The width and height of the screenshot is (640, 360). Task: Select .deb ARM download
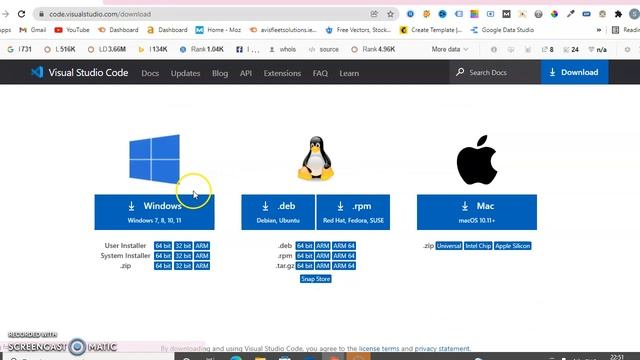(x=322, y=246)
